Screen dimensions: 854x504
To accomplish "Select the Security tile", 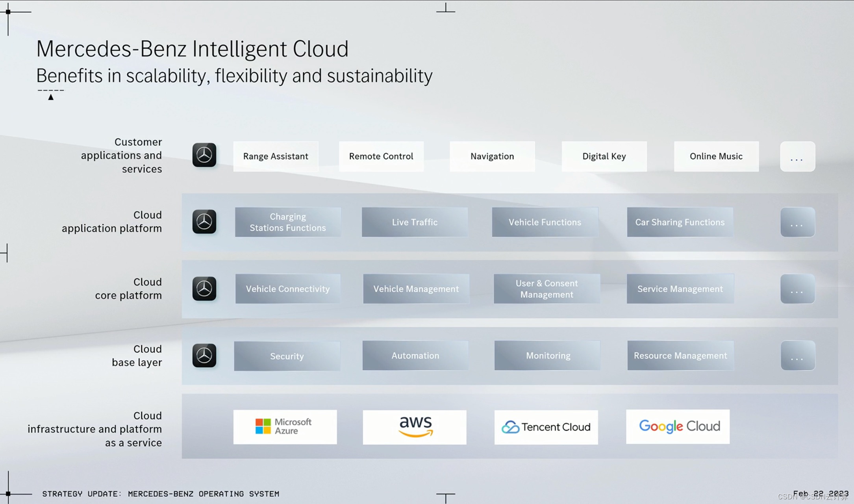I will tap(287, 356).
